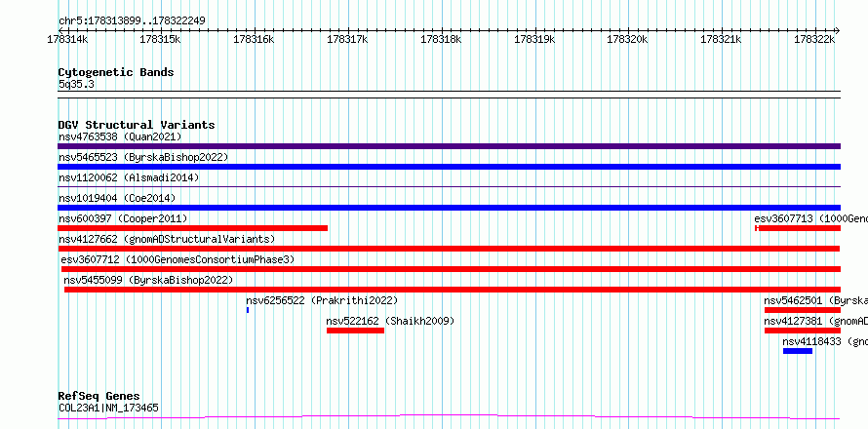This screenshot has width=868, height=429.
Task: Click the 178316k ruler tick label
Action: (254, 39)
